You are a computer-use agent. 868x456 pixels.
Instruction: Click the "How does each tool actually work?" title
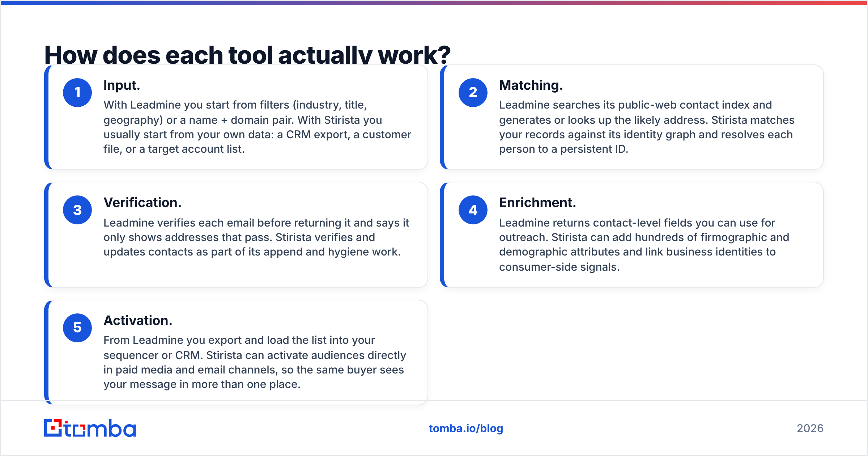247,54
